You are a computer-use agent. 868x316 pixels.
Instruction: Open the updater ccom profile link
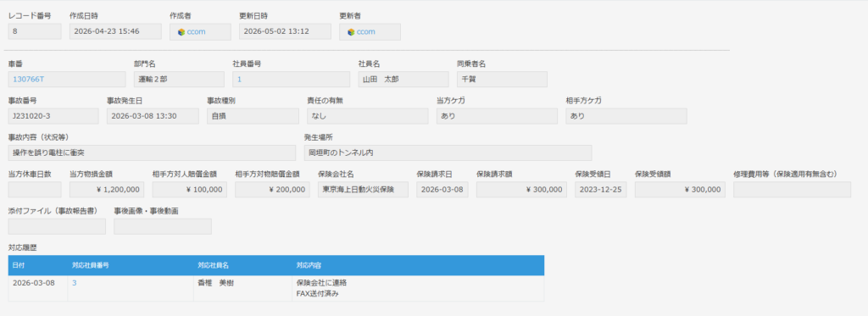[x=365, y=32]
